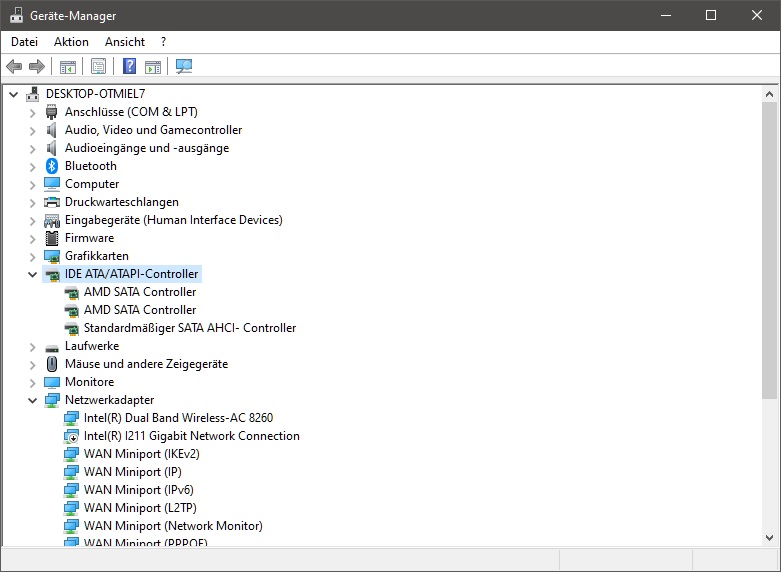Click the Computer category monitor icon
This screenshot has width=781, height=572.
click(x=52, y=184)
